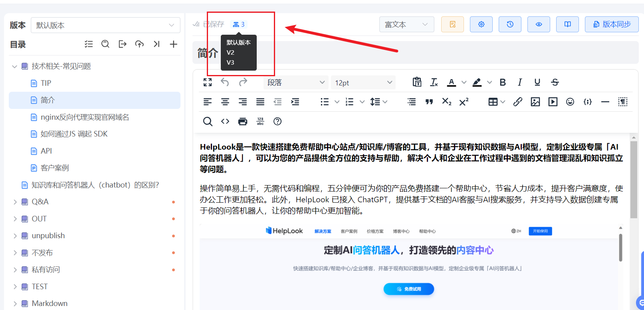644x310 pixels.
Task: Toggle strikethrough formatting
Action: pos(555,82)
